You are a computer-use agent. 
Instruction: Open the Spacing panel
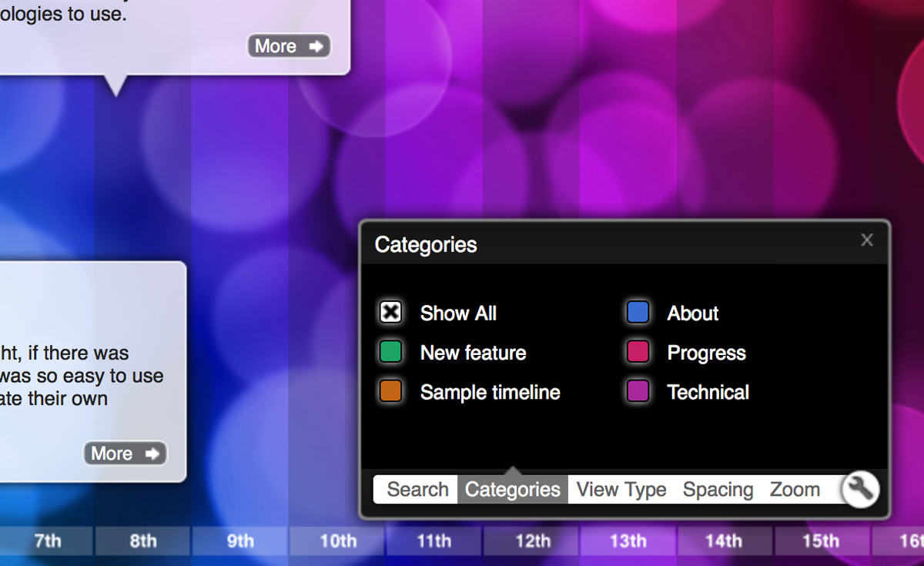pos(718,489)
